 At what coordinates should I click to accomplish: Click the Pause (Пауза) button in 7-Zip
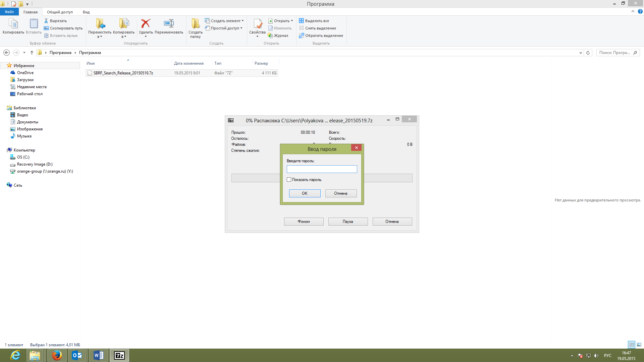coord(348,222)
